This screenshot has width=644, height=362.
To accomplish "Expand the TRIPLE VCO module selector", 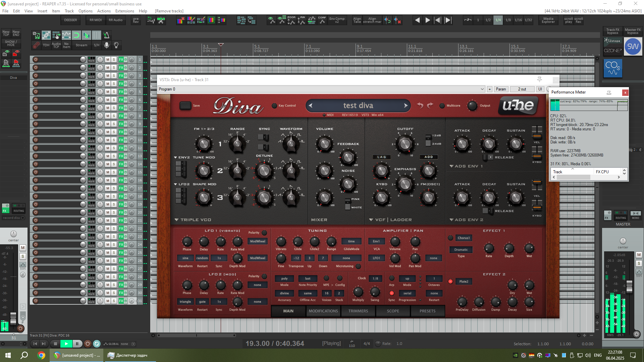I will pos(176,220).
